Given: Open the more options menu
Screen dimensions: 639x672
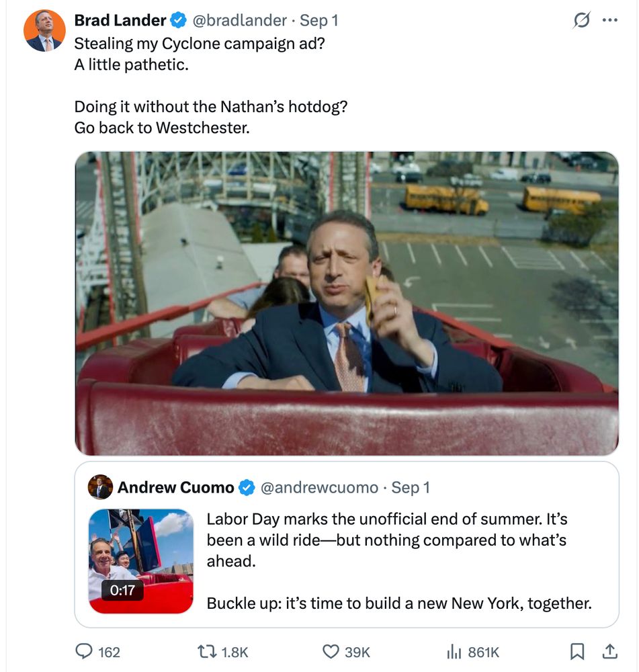Looking at the screenshot, I should (x=611, y=20).
